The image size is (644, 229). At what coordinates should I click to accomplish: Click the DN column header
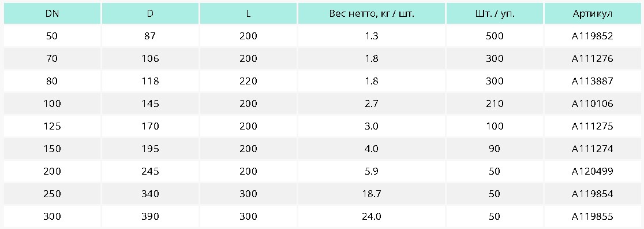pyautogui.click(x=52, y=13)
